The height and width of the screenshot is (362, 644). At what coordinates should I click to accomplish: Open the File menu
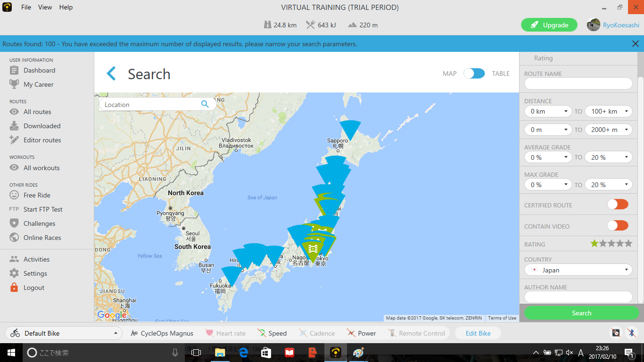pyautogui.click(x=26, y=7)
